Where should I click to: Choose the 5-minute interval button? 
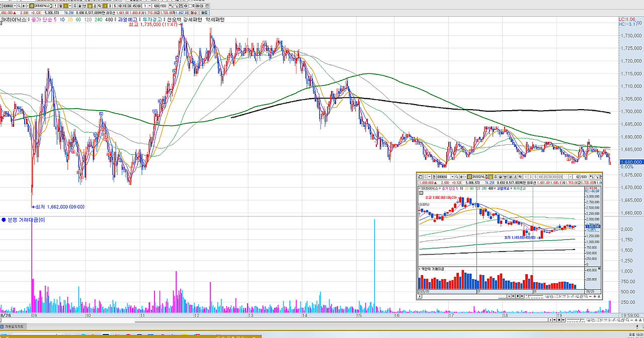(x=115, y=6)
